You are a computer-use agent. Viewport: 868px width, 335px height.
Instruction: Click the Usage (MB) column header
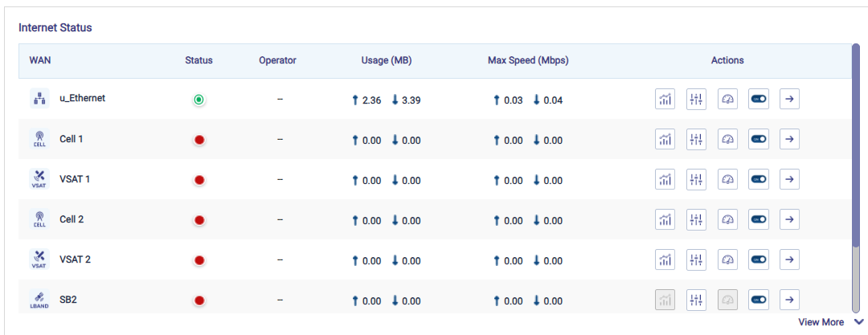tap(387, 60)
